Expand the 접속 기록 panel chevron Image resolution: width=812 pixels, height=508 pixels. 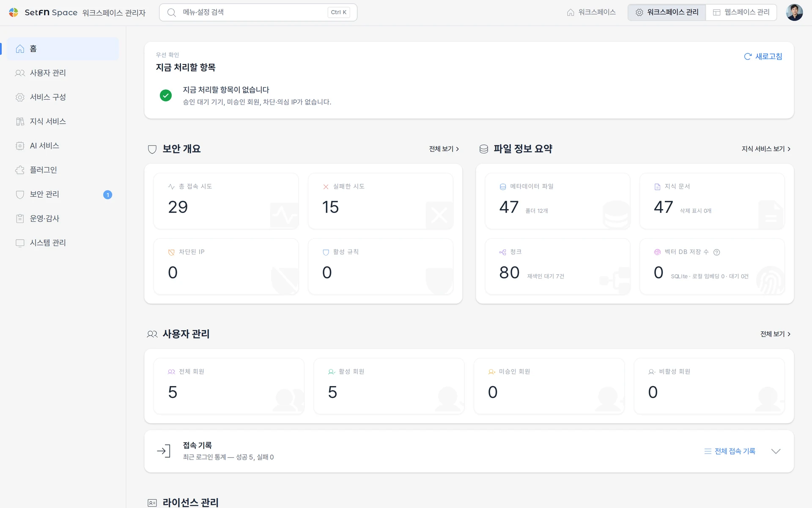pos(776,451)
